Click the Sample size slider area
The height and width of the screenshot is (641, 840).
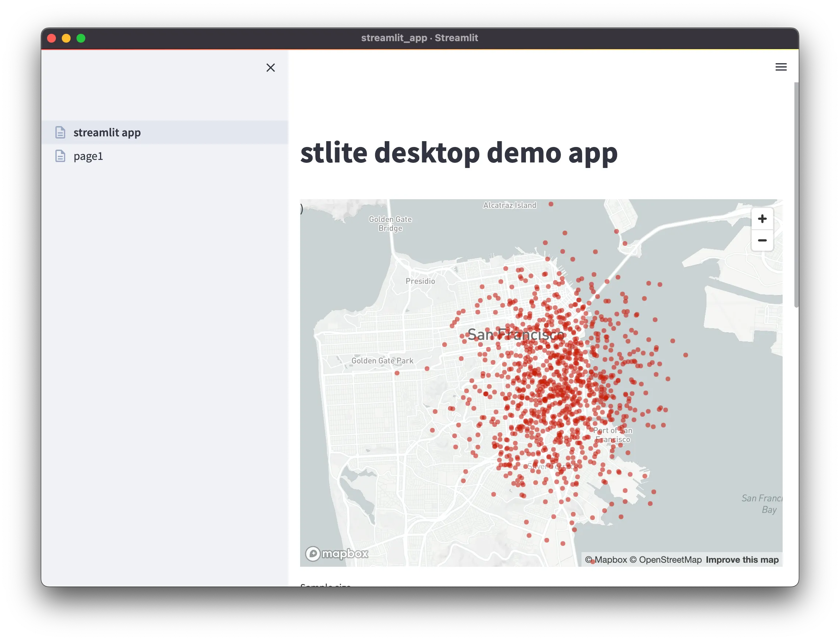(x=327, y=586)
